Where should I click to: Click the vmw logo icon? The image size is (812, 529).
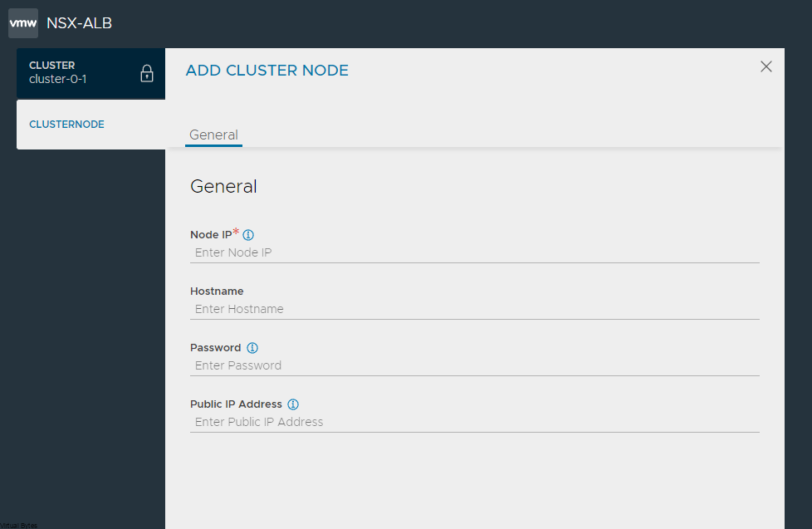pos(23,23)
